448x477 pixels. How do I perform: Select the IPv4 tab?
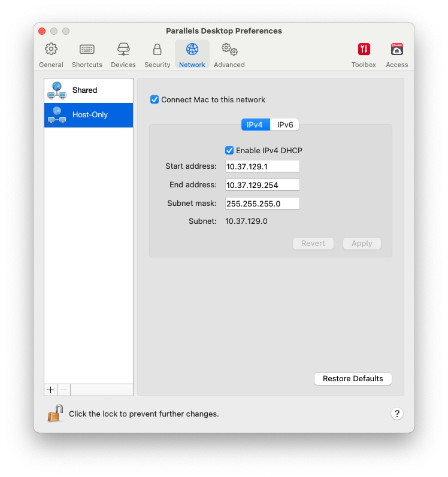pyautogui.click(x=255, y=124)
